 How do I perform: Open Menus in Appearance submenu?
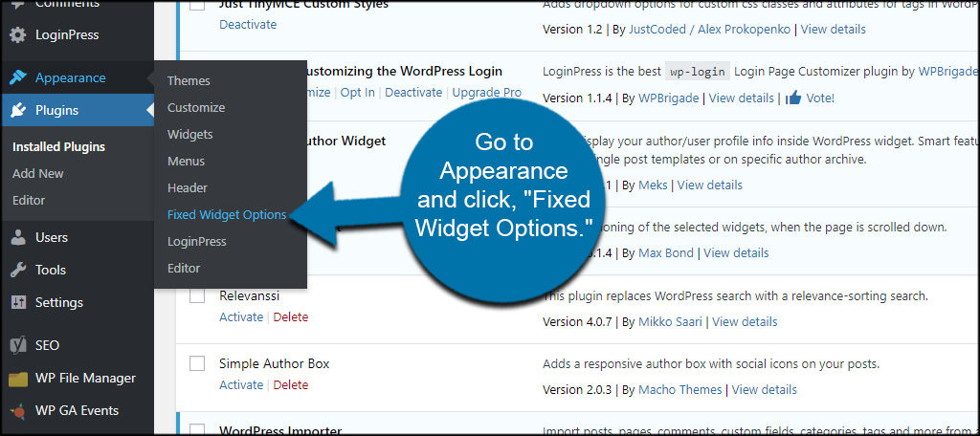(x=187, y=162)
